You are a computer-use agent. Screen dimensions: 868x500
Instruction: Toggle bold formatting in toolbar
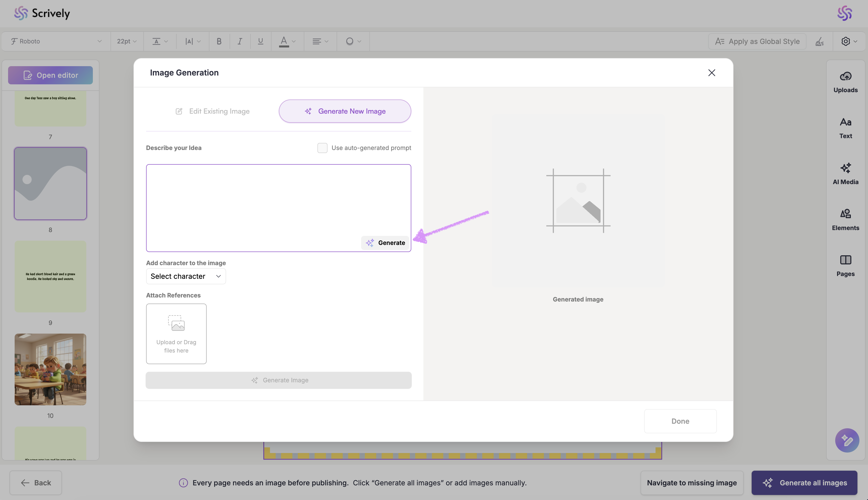click(219, 42)
